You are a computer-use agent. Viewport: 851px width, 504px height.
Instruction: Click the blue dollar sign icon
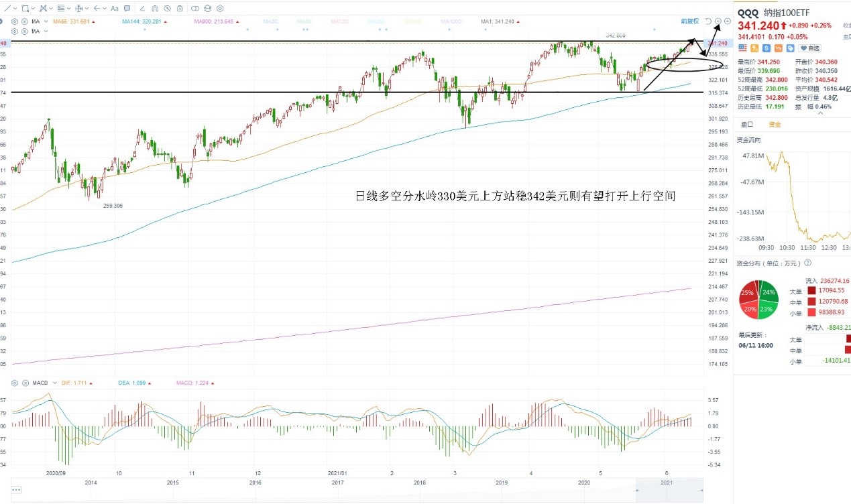click(767, 48)
